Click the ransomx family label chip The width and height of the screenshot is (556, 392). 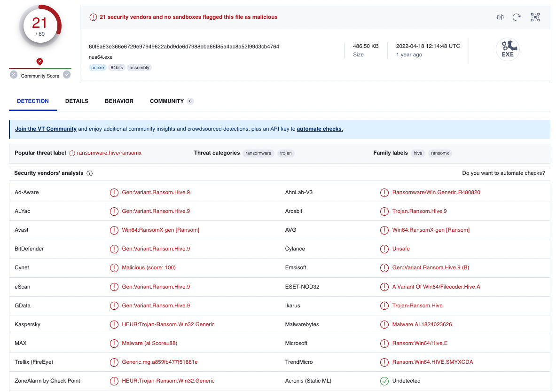tap(440, 153)
